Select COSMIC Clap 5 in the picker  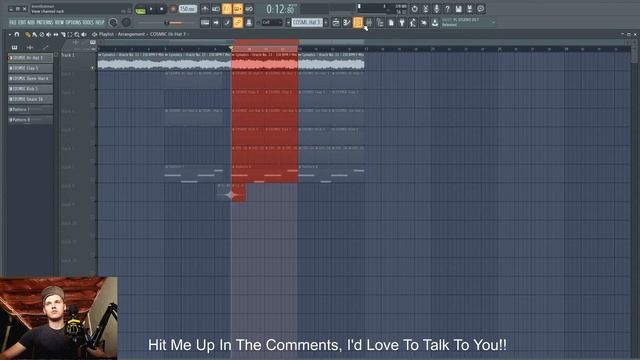pyautogui.click(x=30, y=68)
